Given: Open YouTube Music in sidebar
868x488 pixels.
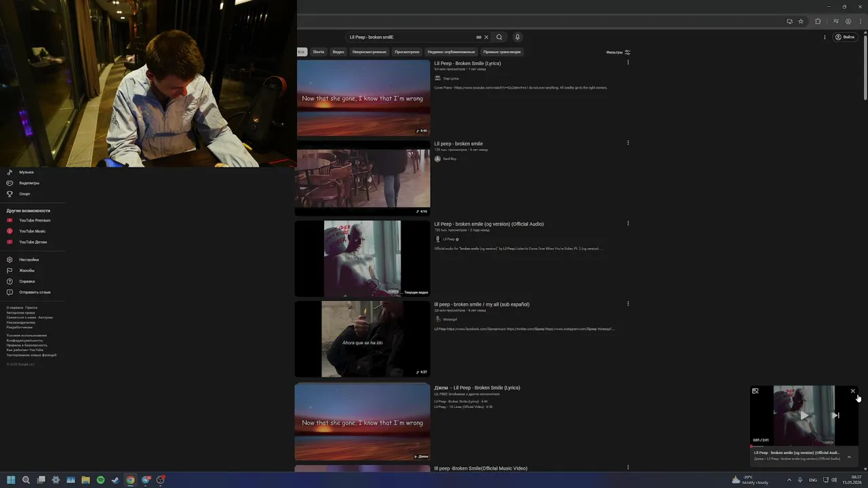Looking at the screenshot, I should point(32,231).
